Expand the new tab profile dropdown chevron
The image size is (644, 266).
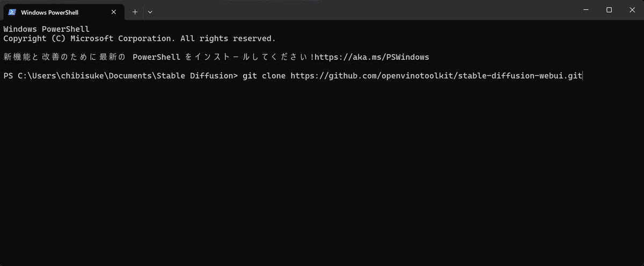point(150,12)
